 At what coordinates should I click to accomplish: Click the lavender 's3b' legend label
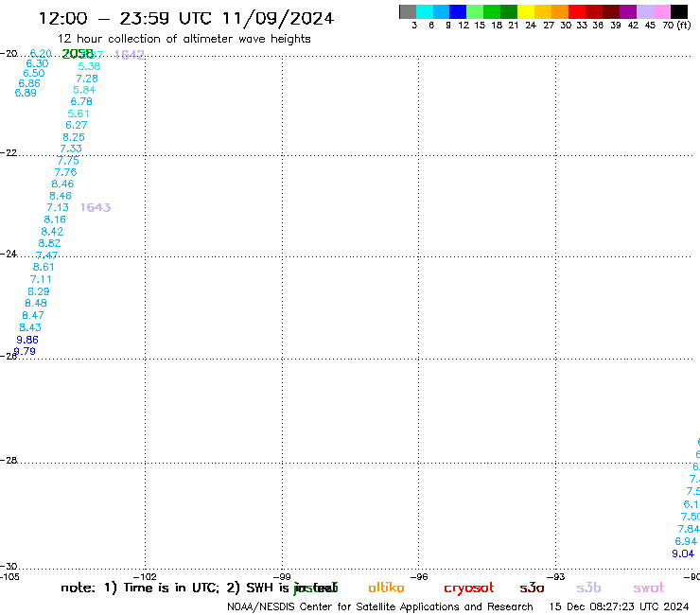coord(588,589)
